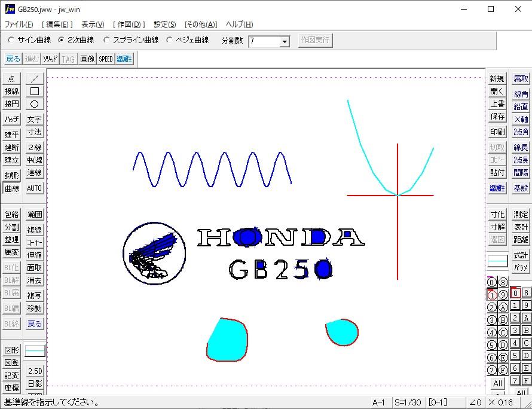The height and width of the screenshot is (409, 532).
Task: Select the 寸法 dimension tool
Action: coord(34,132)
